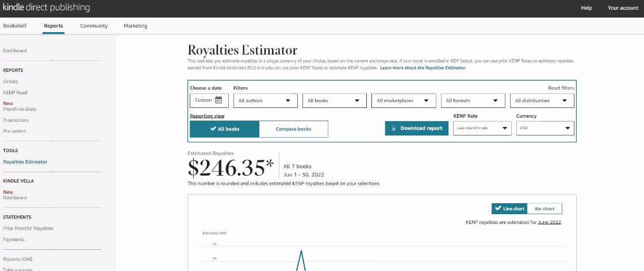Click the Kindle Direct Publishing logo
Image resolution: width=644 pixels, height=271 pixels.
tap(46, 8)
